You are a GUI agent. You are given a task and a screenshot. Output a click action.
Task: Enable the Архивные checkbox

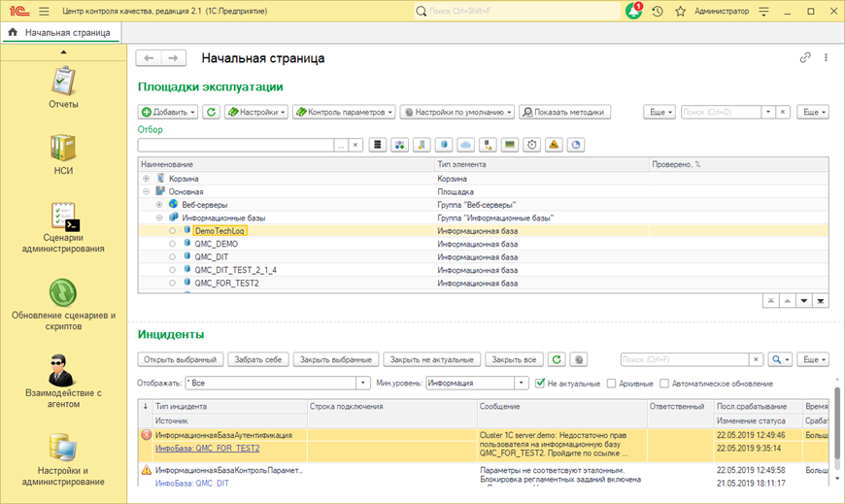click(x=611, y=383)
